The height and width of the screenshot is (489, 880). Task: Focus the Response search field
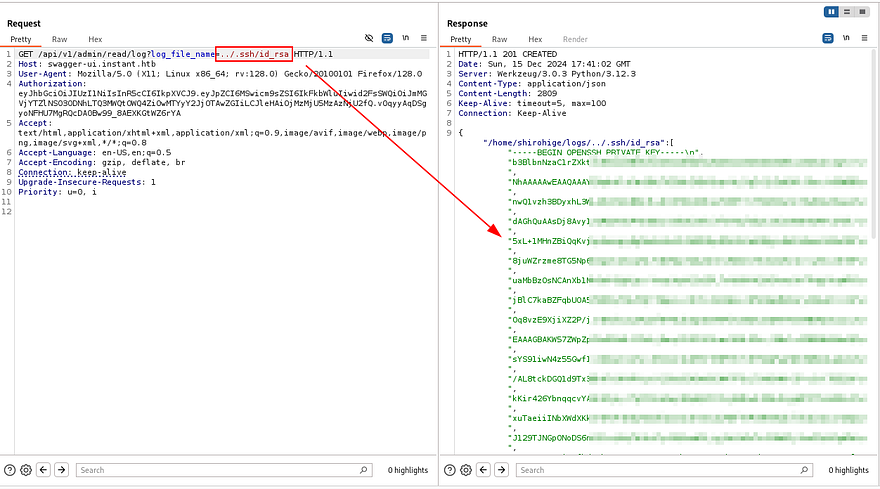click(664, 470)
